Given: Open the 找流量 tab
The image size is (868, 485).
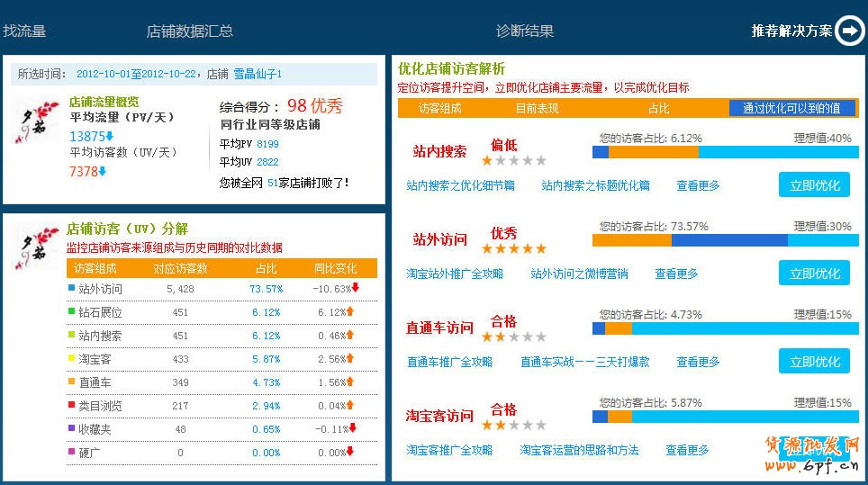Looking at the screenshot, I should (24, 31).
